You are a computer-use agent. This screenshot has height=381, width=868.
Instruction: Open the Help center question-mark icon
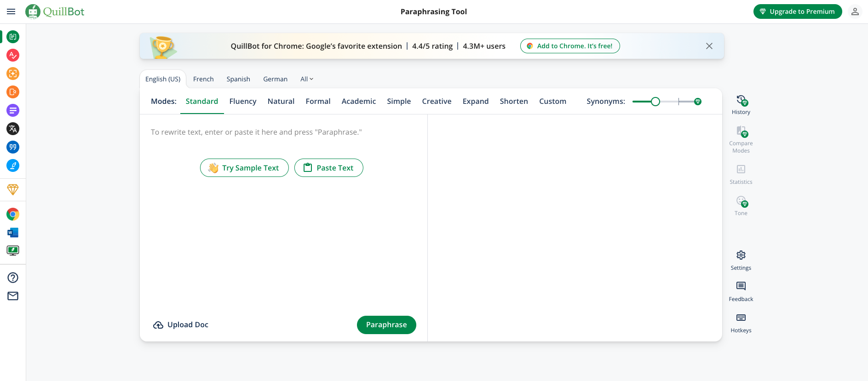pyautogui.click(x=13, y=278)
